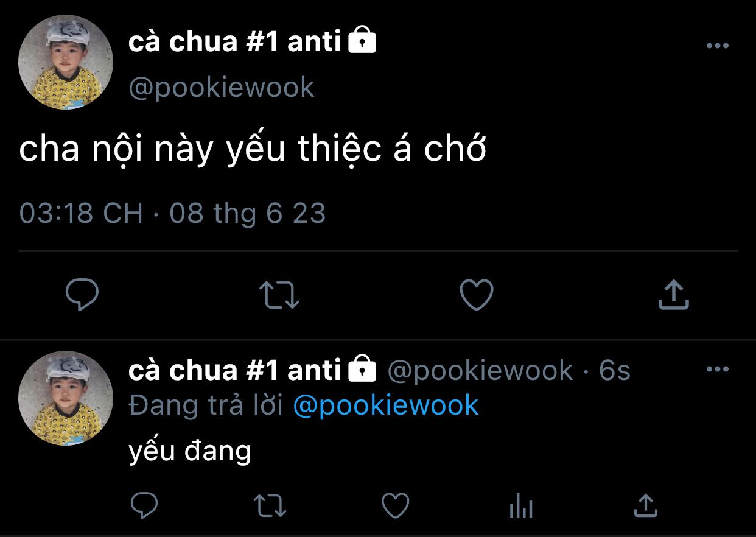Retweet the 'yếu đang' reply
This screenshot has height=537, width=756.
point(270,505)
